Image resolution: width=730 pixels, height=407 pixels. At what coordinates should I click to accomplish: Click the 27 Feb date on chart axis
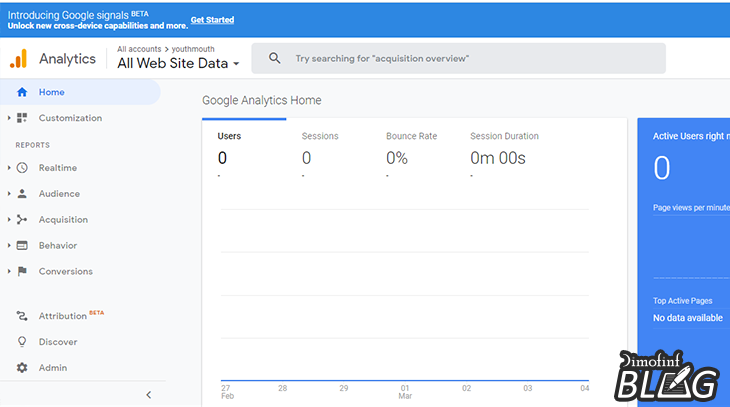click(227, 392)
